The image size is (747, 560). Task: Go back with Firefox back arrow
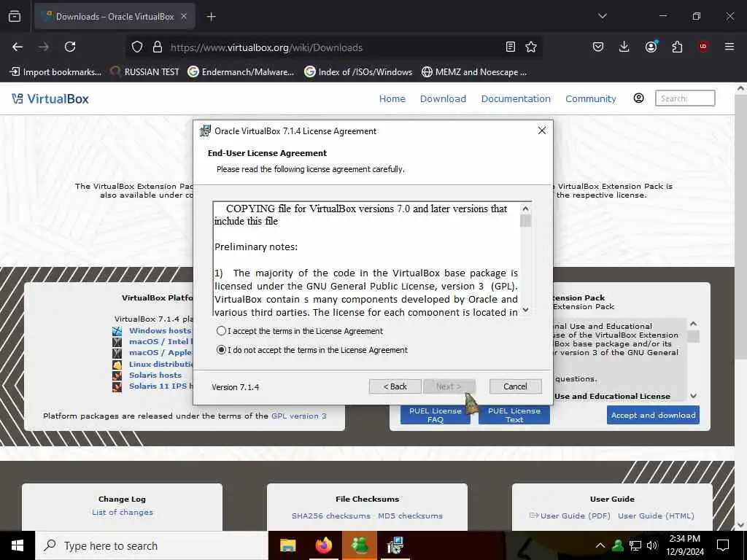(18, 47)
